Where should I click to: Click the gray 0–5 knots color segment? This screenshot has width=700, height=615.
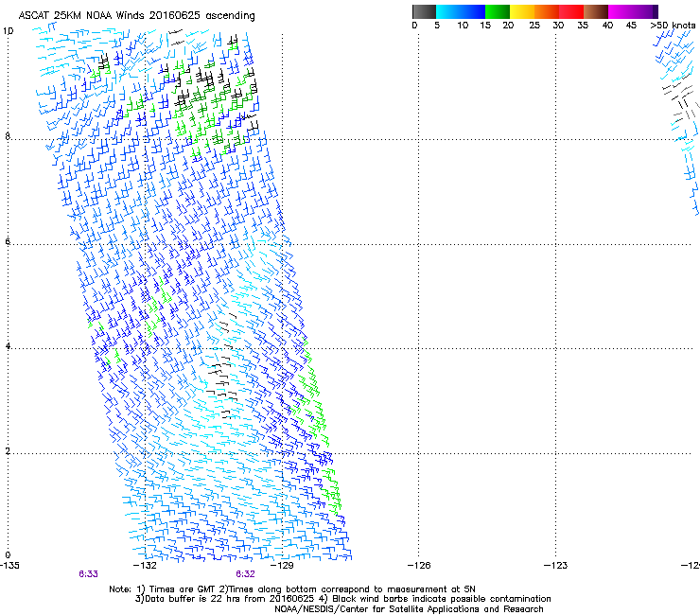click(x=424, y=11)
